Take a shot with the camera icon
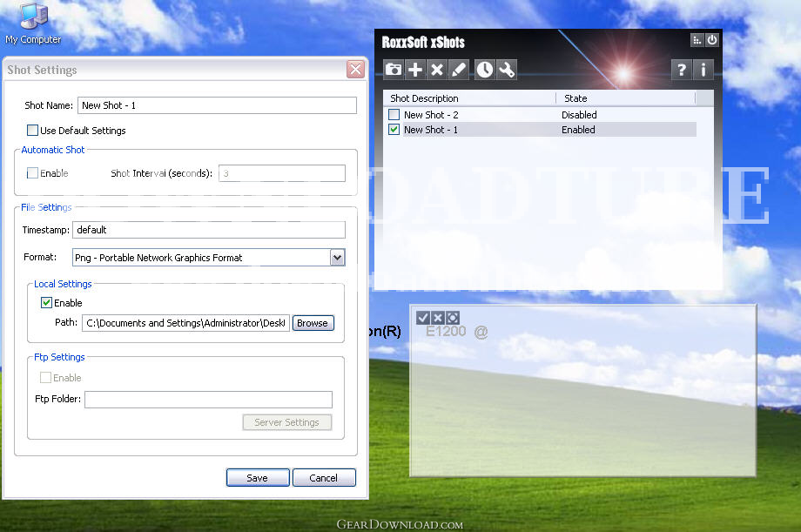 point(394,70)
